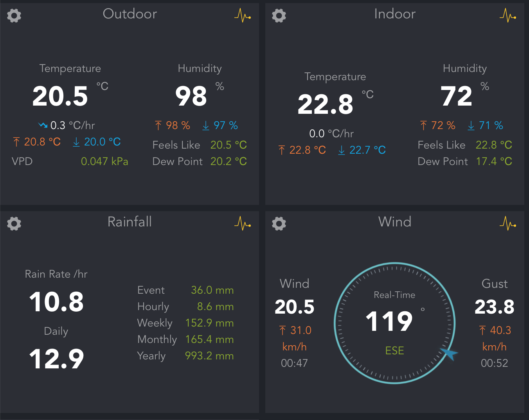Open the Outdoor card settings gear
This screenshot has width=529, height=420.
14,16
